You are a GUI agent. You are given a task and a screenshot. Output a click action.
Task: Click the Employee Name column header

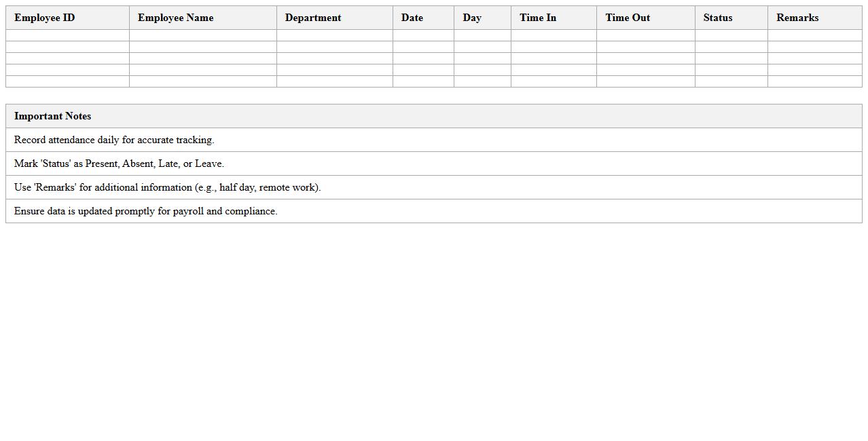(x=175, y=18)
